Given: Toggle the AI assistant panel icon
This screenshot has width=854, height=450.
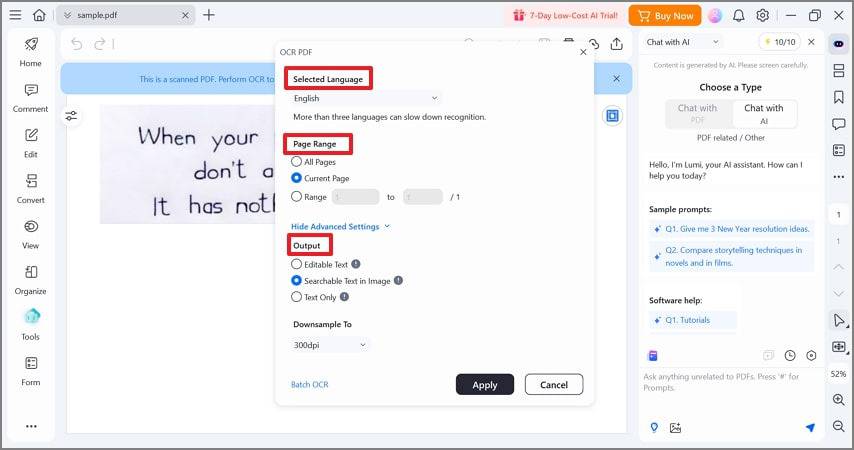Looking at the screenshot, I should point(839,44).
